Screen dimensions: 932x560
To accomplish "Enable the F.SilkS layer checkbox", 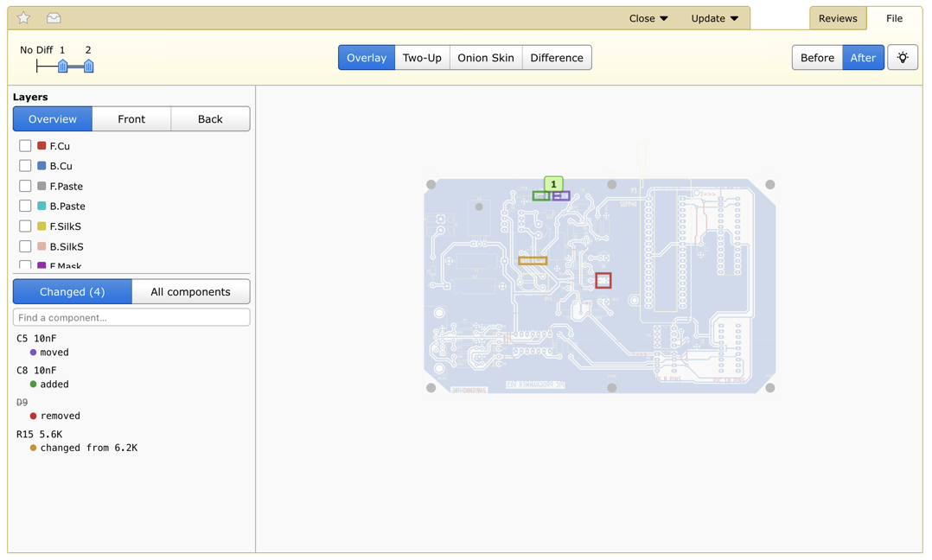I will [25, 226].
